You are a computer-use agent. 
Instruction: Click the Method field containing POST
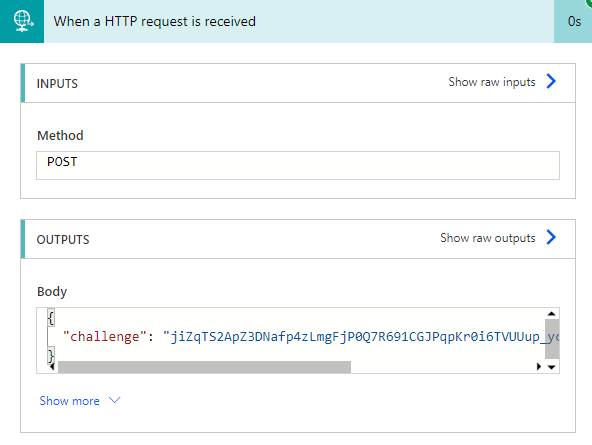coord(298,165)
